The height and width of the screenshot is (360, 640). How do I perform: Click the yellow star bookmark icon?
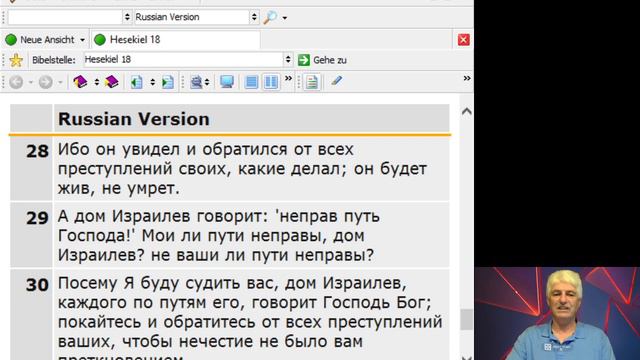tap(16, 60)
